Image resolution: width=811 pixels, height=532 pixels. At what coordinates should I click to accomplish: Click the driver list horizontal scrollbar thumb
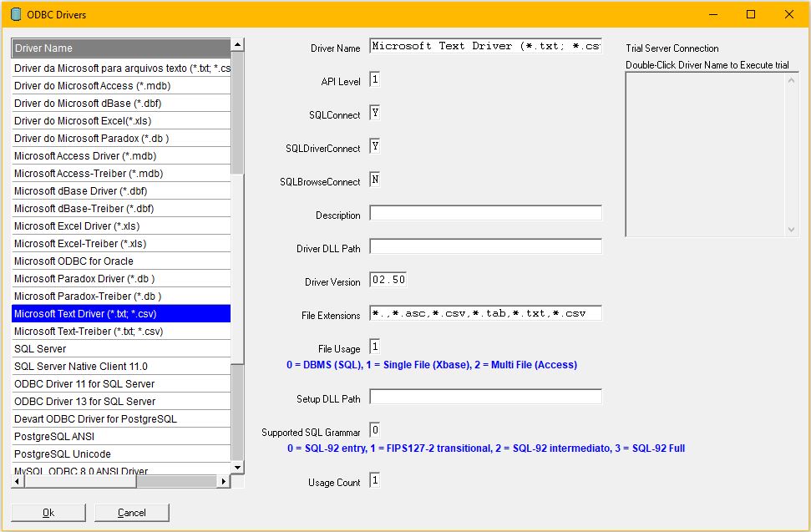coord(81,481)
